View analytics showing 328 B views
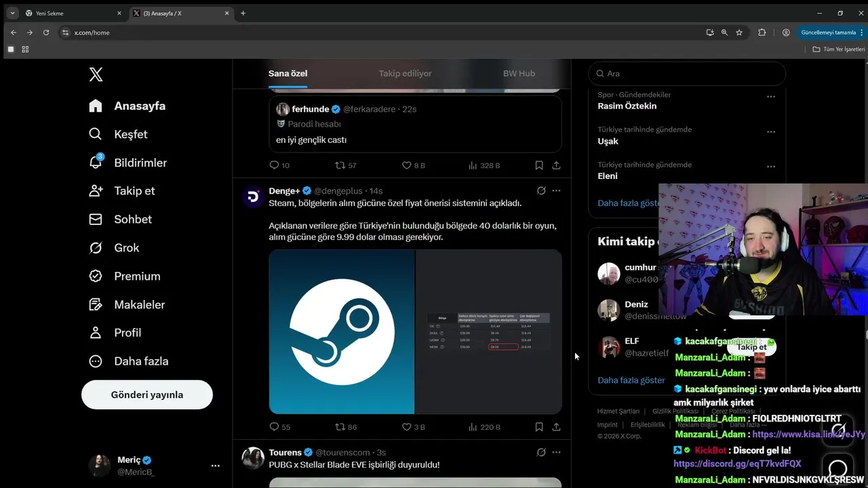Image resolution: width=868 pixels, height=488 pixels. (484, 165)
